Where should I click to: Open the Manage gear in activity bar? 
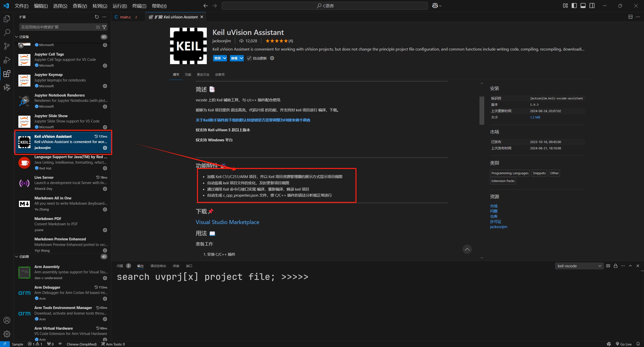[x=7, y=334]
